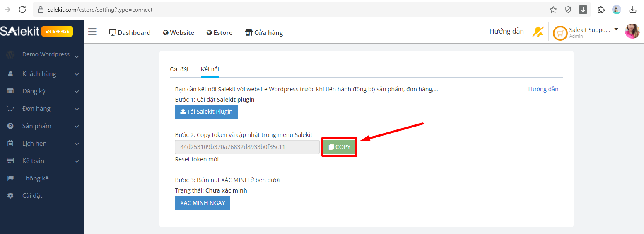
Task: Click the muted notification bell icon
Action: 538,32
